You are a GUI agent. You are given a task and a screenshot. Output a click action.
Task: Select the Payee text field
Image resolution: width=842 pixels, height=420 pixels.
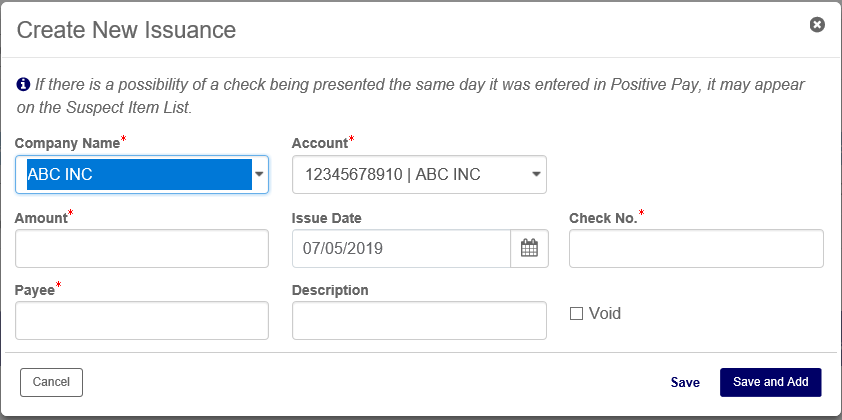coord(142,320)
